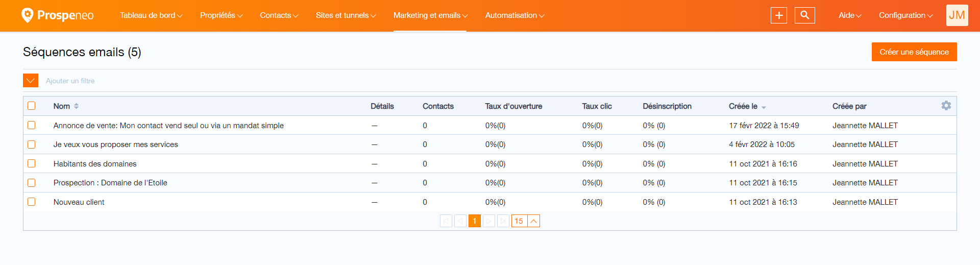Open the Automatisation menu

tap(515, 15)
